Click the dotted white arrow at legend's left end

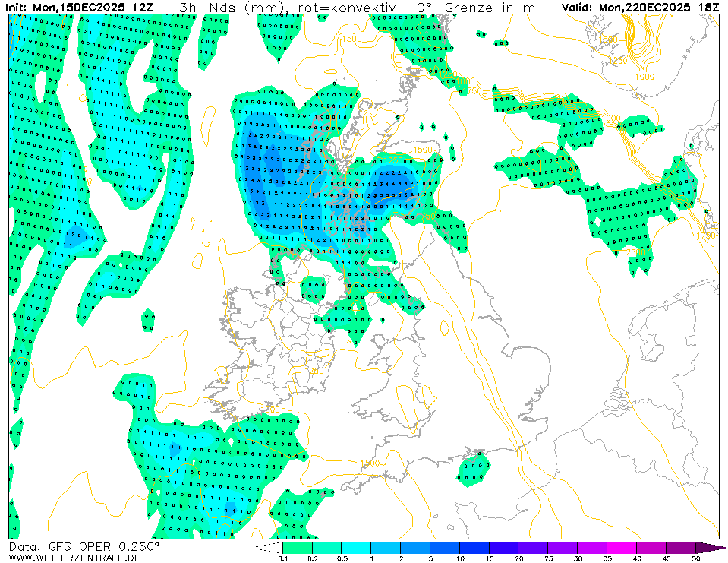click(x=268, y=547)
